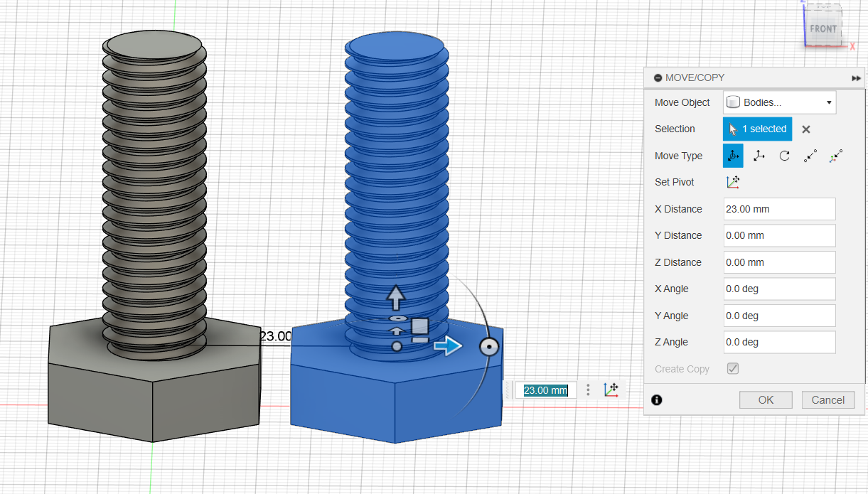Click the small up arrow on the manipulator

pyautogui.click(x=397, y=331)
